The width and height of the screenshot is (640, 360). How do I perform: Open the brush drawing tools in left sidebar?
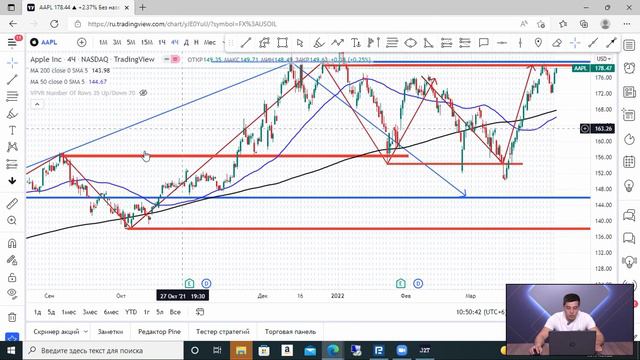point(12,113)
